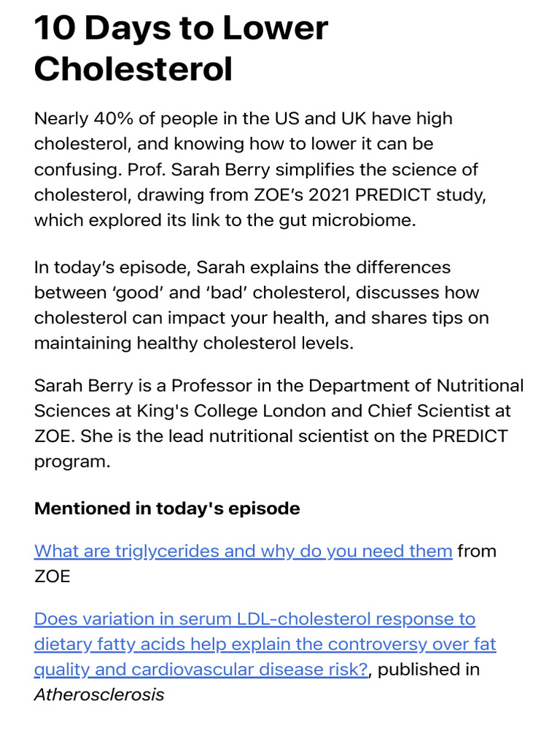The height and width of the screenshot is (747, 560).
Task: Click the 'Mentioned in today's episode' heading
Action: point(167,508)
